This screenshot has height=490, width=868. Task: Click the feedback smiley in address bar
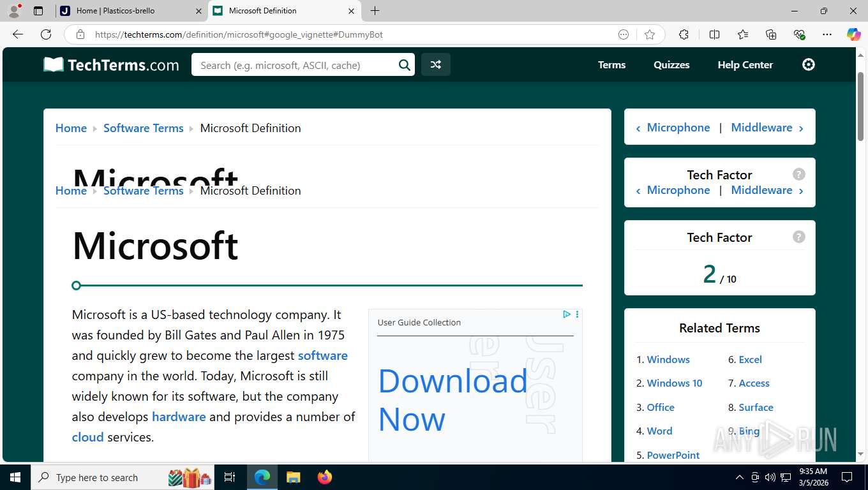(x=624, y=34)
